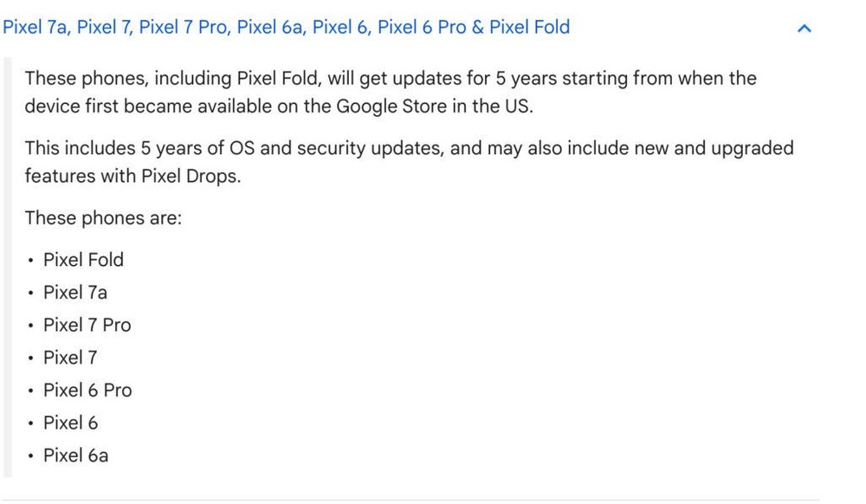Click the "Pixel 6a" list item
Screen dimensions: 866x504
coord(75,456)
